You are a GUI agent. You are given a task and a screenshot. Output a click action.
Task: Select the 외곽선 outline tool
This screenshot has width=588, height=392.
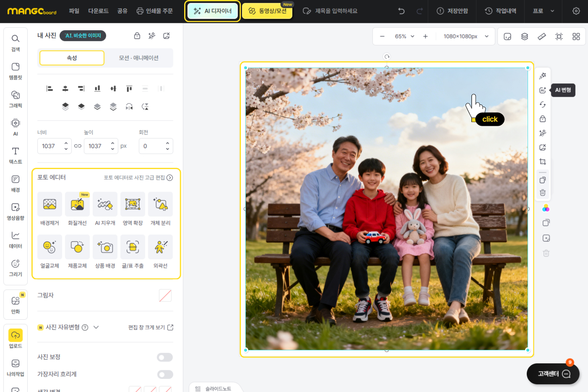[160, 247]
